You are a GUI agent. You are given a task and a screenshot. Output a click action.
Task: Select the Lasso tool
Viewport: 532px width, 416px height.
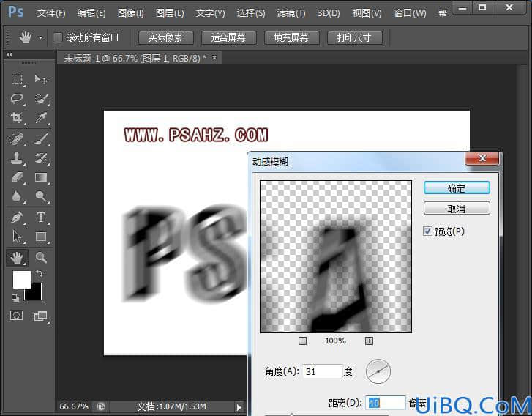point(17,99)
